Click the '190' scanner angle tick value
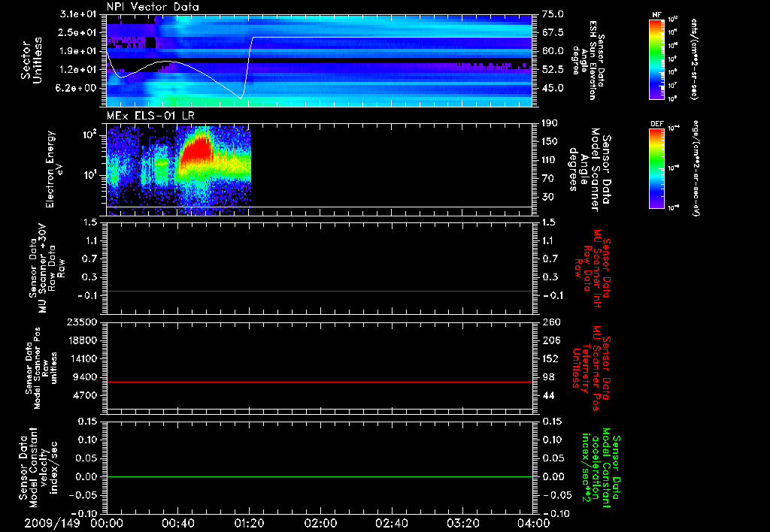This screenshot has width=770, height=532. tap(550, 123)
